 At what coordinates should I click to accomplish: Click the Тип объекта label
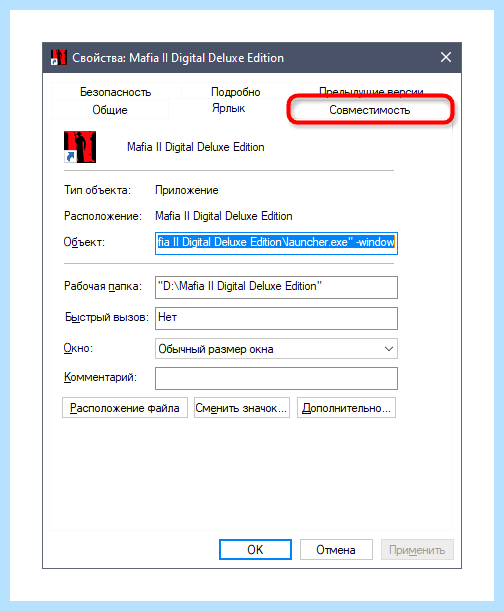coord(97,190)
